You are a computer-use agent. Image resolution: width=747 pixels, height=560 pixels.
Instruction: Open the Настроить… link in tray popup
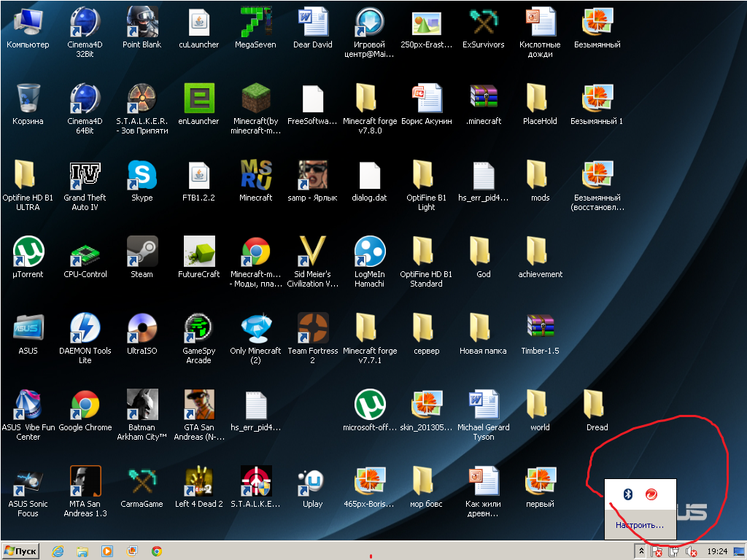[x=639, y=525]
